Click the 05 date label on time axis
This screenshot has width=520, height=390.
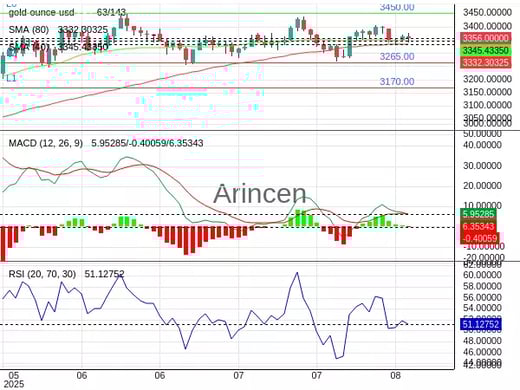point(13,375)
